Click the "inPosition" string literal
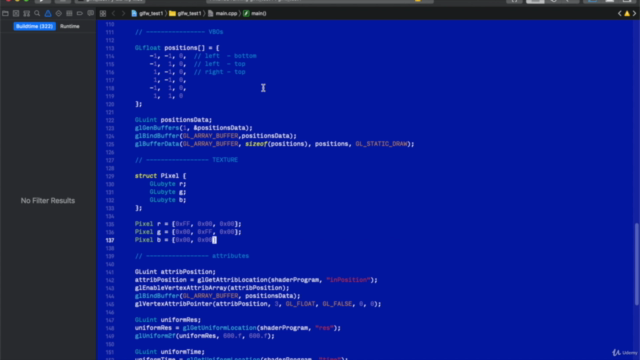Image resolution: width=640 pixels, height=360 pixels. pyautogui.click(x=348, y=280)
